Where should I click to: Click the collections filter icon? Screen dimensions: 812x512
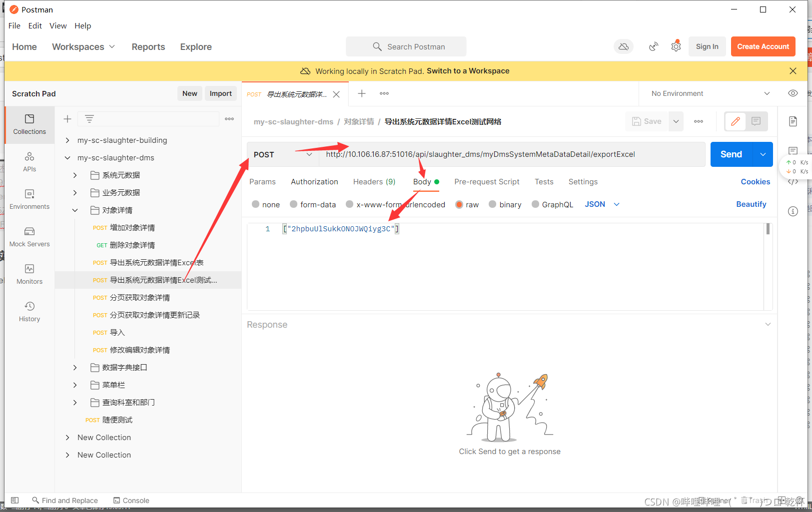[x=89, y=119]
